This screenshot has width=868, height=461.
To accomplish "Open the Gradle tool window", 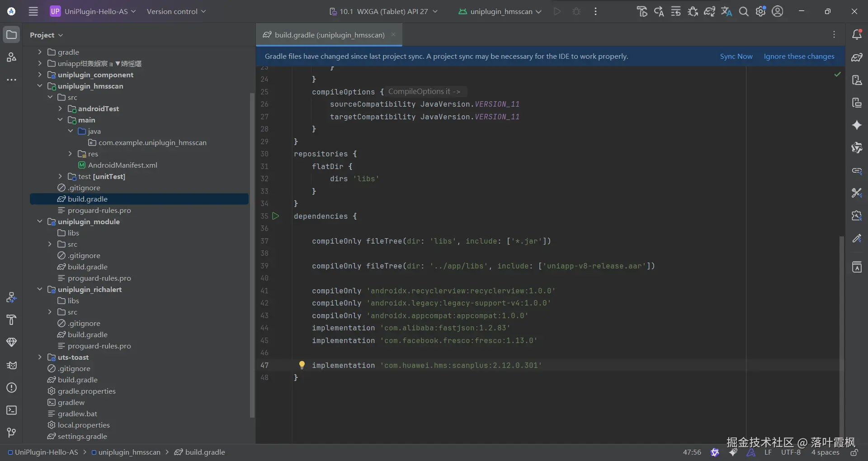I will click(857, 57).
